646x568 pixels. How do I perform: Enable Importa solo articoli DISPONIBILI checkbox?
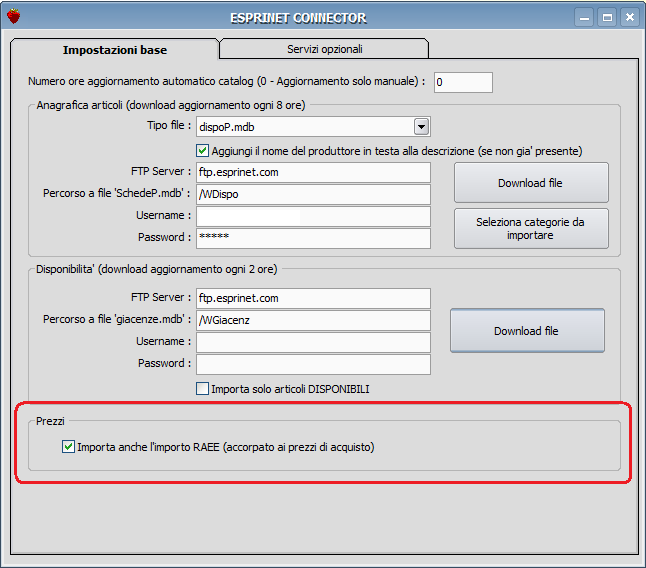(202, 388)
